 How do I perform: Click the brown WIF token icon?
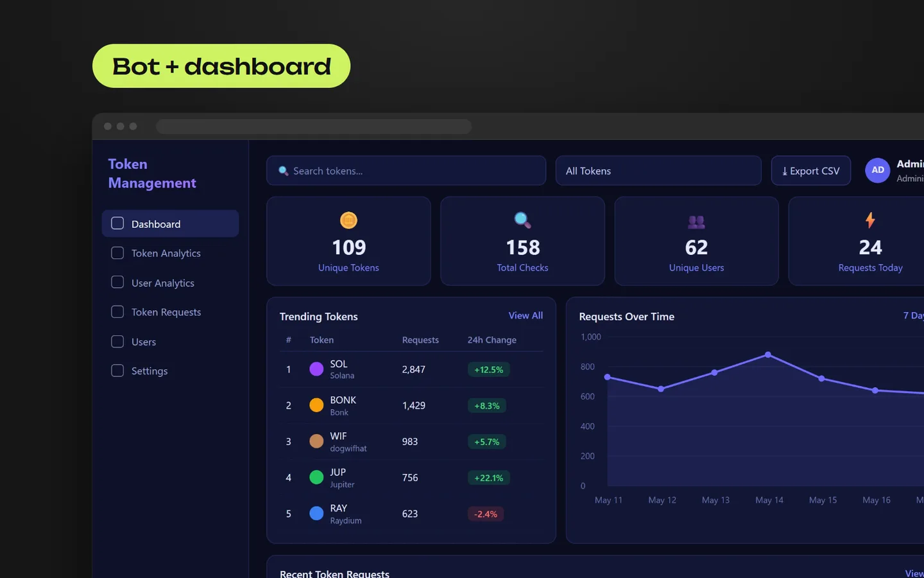pyautogui.click(x=316, y=441)
